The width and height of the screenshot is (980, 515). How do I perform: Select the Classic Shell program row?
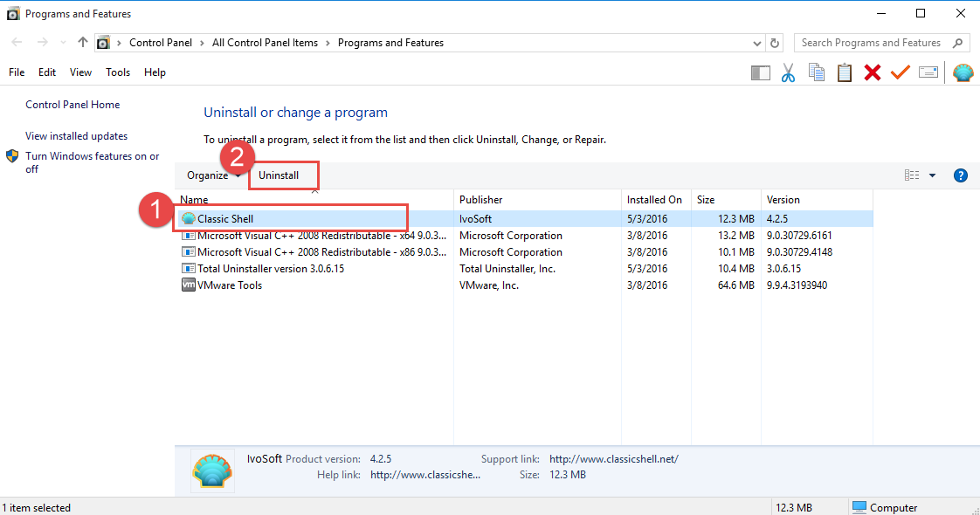click(524, 218)
